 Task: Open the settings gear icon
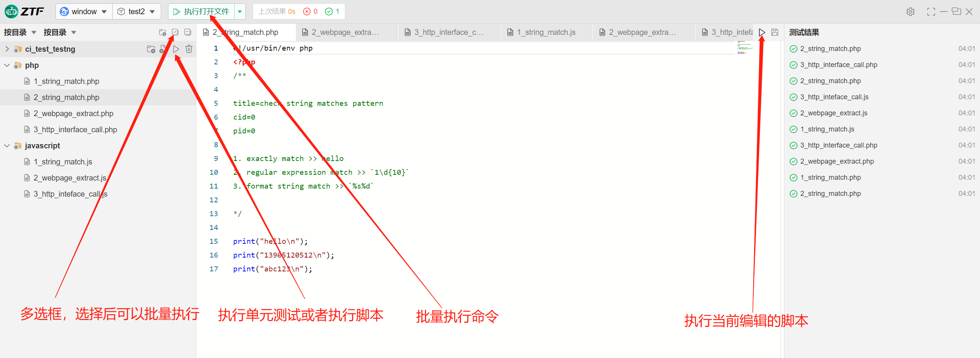910,11
